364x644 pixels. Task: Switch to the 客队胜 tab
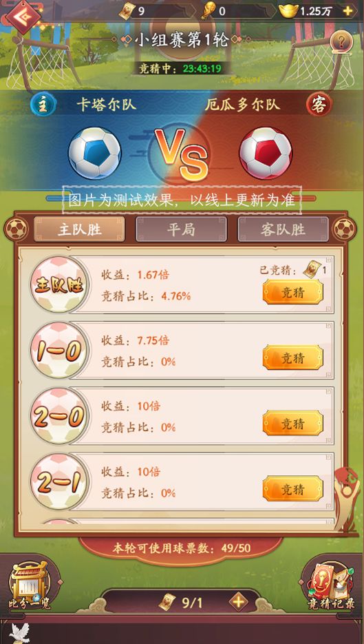283,229
